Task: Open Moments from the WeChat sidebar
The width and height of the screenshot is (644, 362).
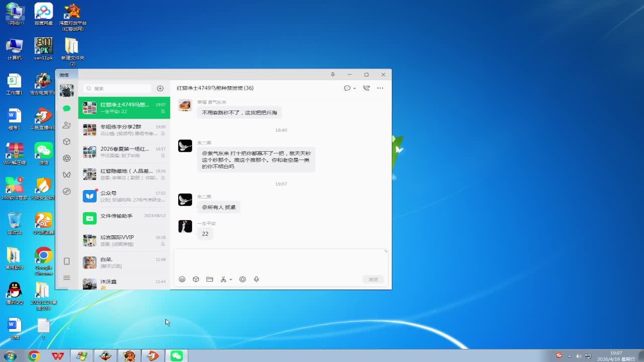Action: 66,158
